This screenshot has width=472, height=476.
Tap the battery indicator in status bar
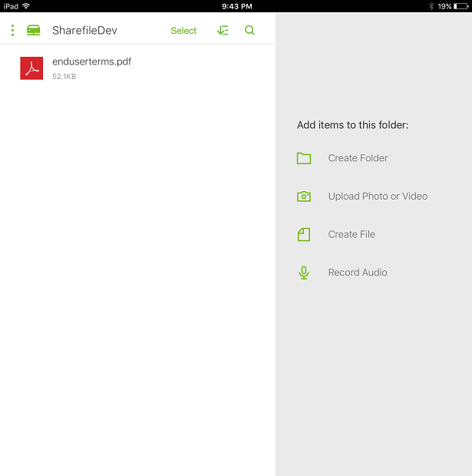(x=461, y=6)
